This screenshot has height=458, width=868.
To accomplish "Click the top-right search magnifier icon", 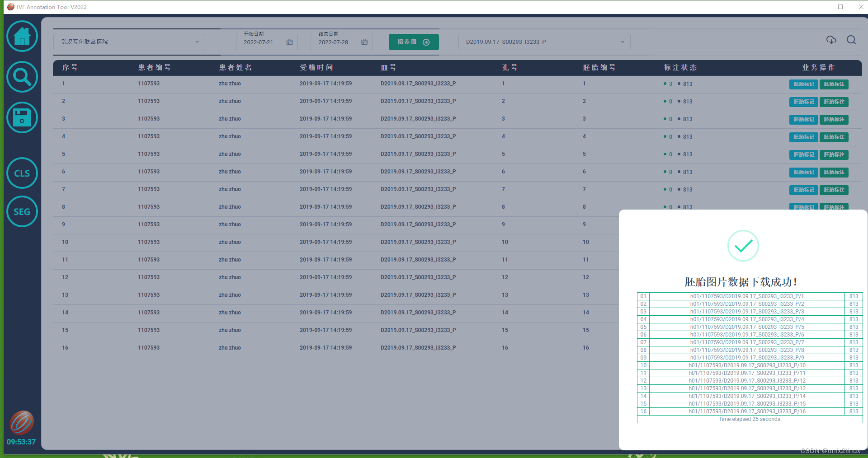I will 851,40.
